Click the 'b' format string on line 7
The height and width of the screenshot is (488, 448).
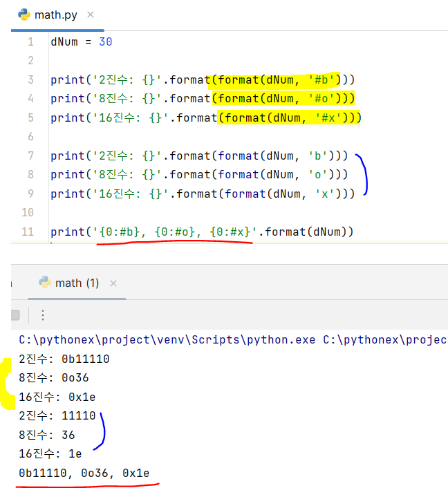tap(317, 156)
